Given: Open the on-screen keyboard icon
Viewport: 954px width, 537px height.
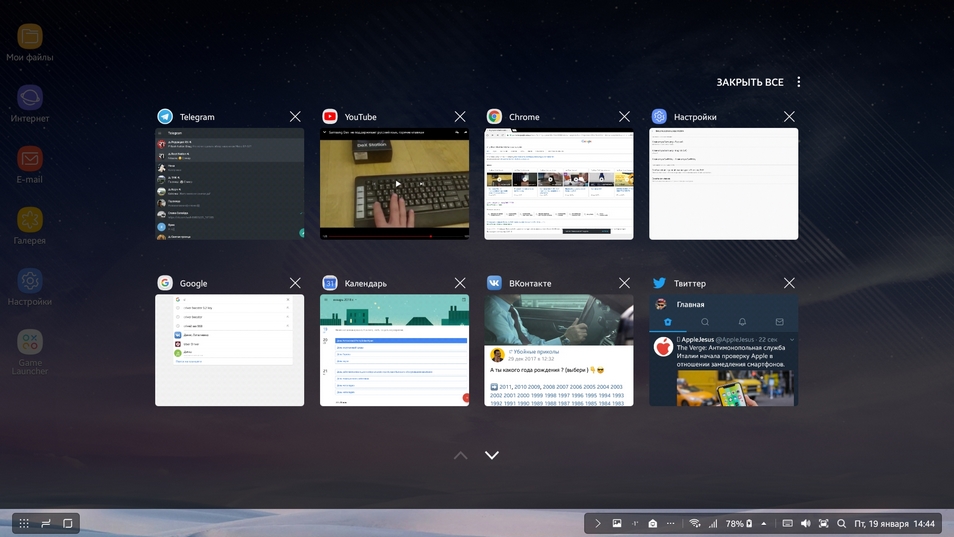Looking at the screenshot, I should tap(787, 523).
